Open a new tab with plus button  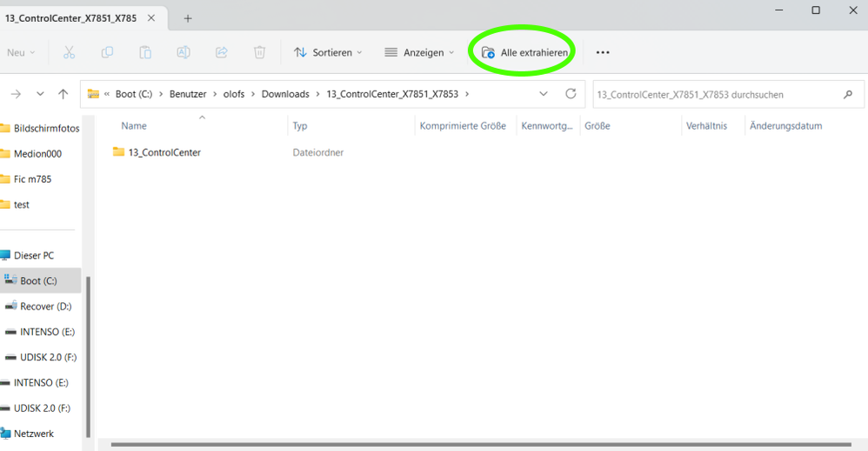tap(188, 18)
